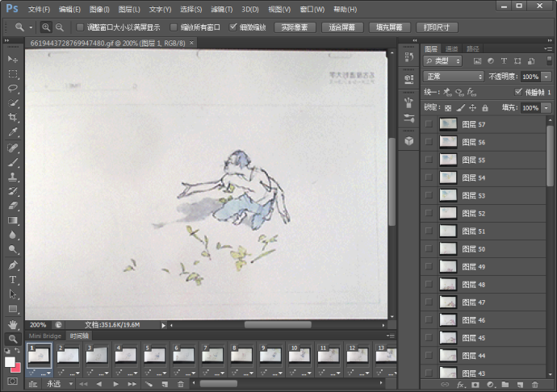
Task: Select the Spot Healing Brush tool
Action: click(x=13, y=148)
